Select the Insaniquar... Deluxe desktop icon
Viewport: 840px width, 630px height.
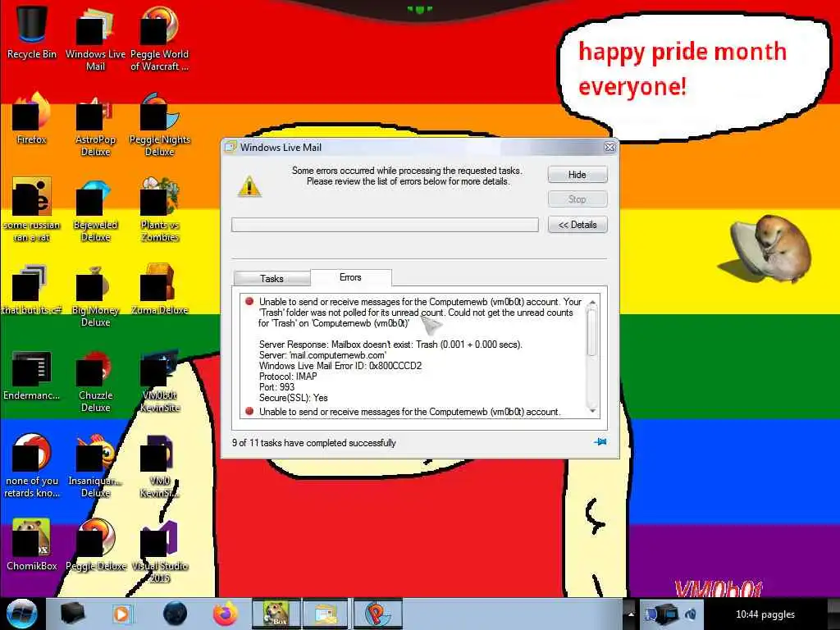(95, 466)
